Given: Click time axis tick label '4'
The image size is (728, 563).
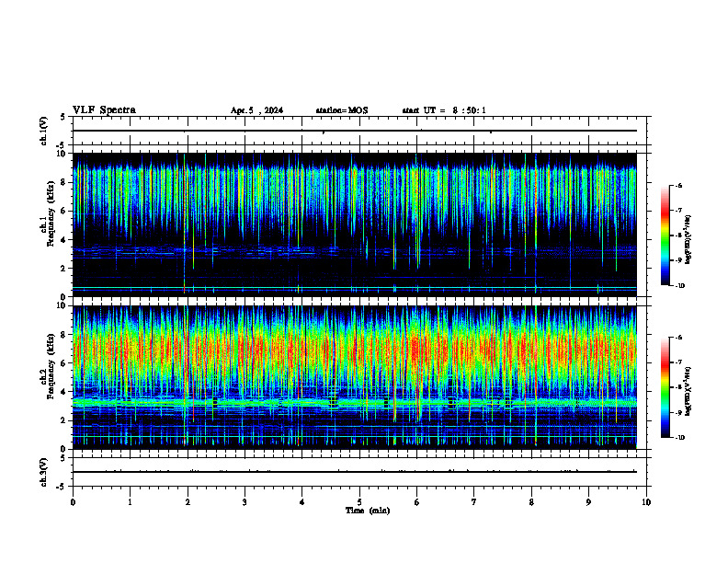Looking at the screenshot, I should [302, 502].
